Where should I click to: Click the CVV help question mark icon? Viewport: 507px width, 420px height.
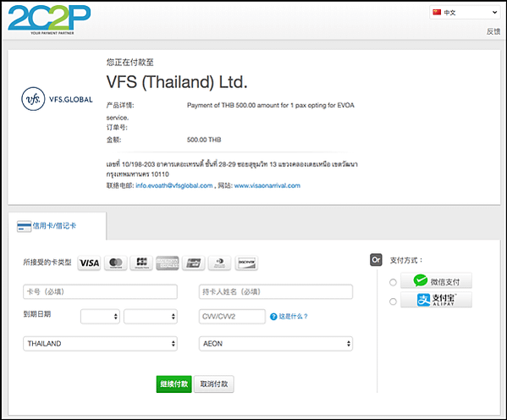tap(273, 317)
